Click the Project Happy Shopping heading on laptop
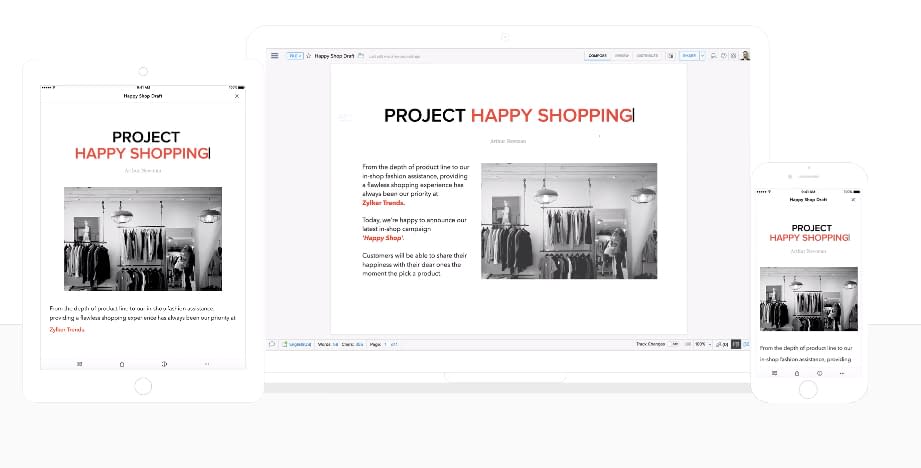The height and width of the screenshot is (468, 921). (509, 115)
